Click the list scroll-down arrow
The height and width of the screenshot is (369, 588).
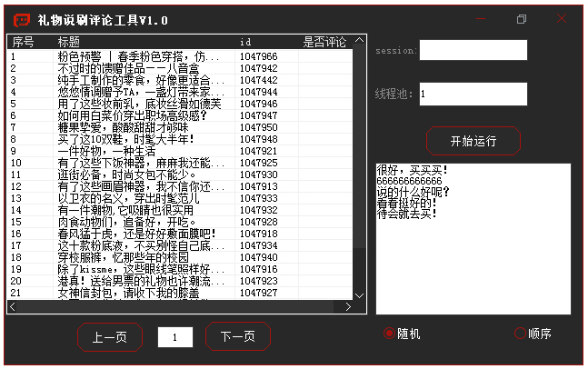coord(359,295)
